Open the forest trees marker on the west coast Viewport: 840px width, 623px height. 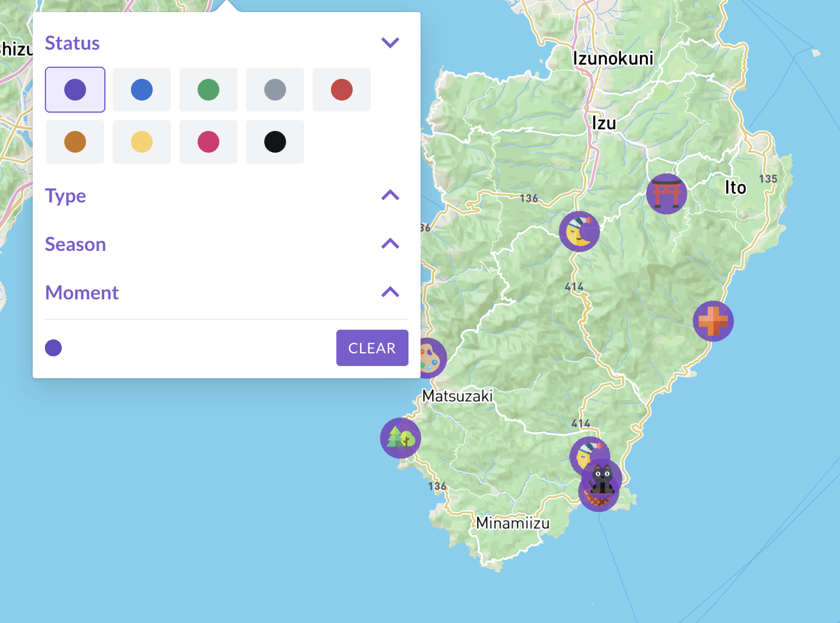tap(400, 438)
